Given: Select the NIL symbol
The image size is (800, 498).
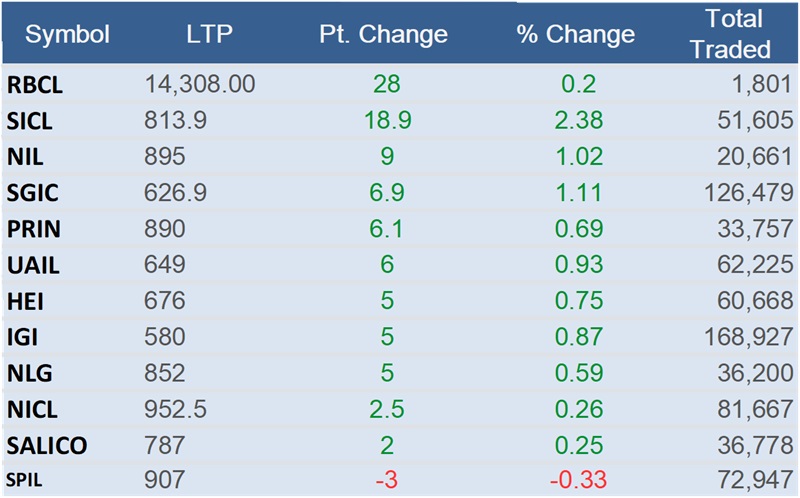Looking at the screenshot, I should (26, 157).
